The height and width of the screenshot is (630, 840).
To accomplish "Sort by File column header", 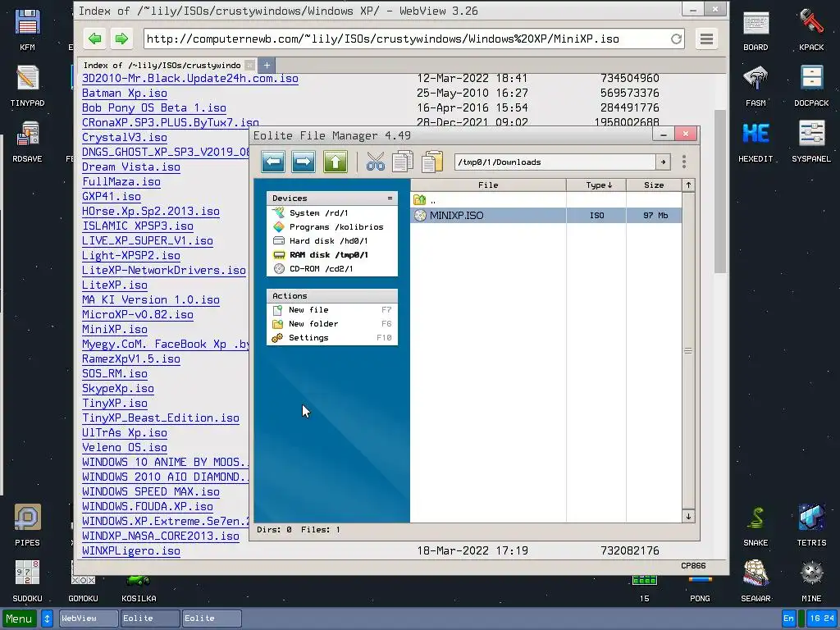I will tap(488, 185).
